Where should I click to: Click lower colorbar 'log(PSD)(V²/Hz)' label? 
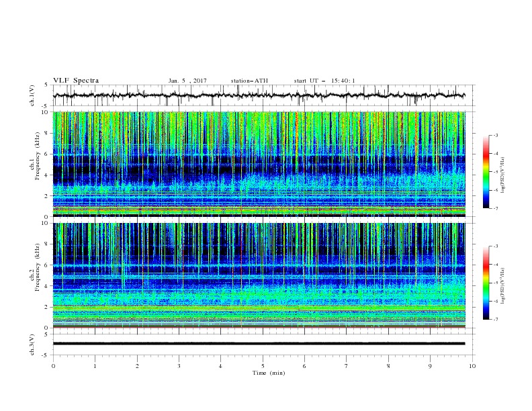pyautogui.click(x=503, y=286)
